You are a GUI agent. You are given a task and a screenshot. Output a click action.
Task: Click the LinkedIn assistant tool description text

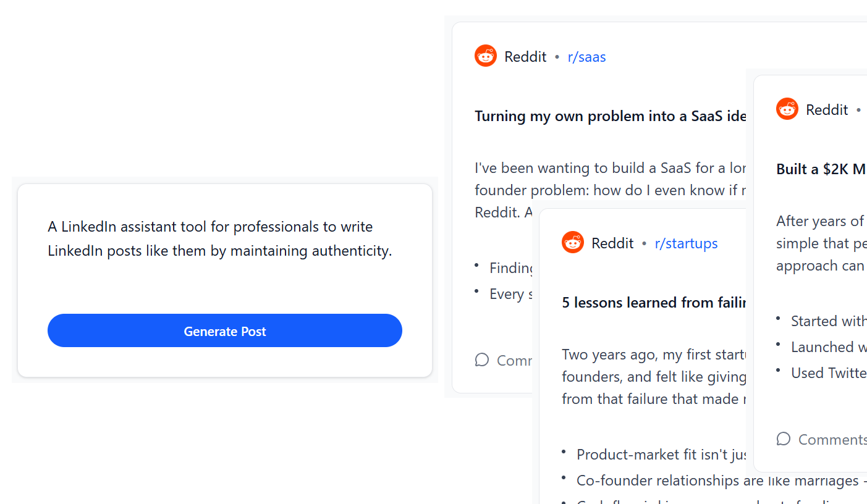[220, 239]
